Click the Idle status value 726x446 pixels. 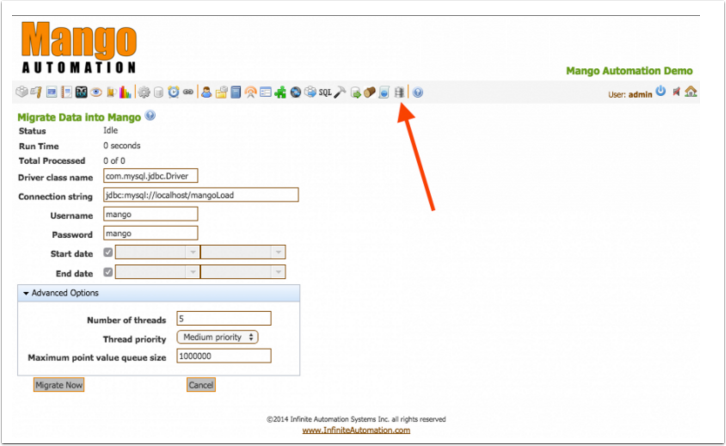(110, 131)
